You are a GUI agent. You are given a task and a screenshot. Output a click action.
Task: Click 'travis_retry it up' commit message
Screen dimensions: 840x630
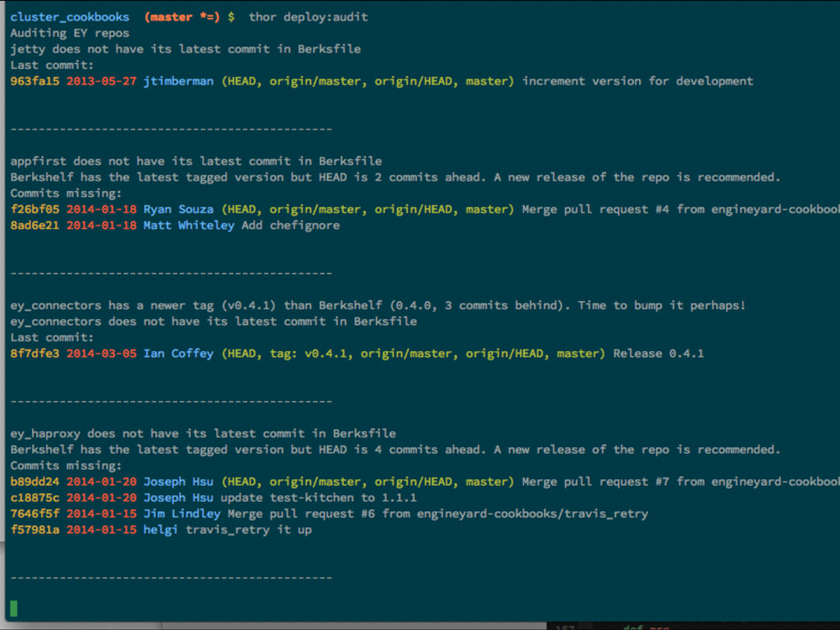click(249, 530)
